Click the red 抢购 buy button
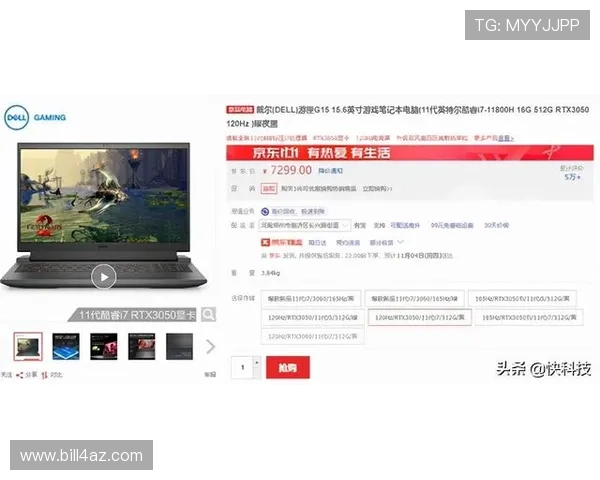The height and width of the screenshot is (480, 600). point(288,367)
